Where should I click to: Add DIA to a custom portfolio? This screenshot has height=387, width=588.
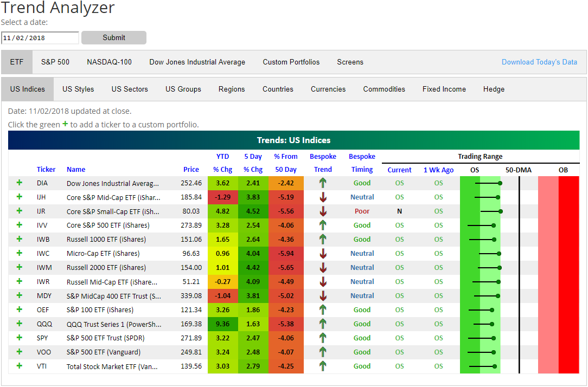coord(20,183)
